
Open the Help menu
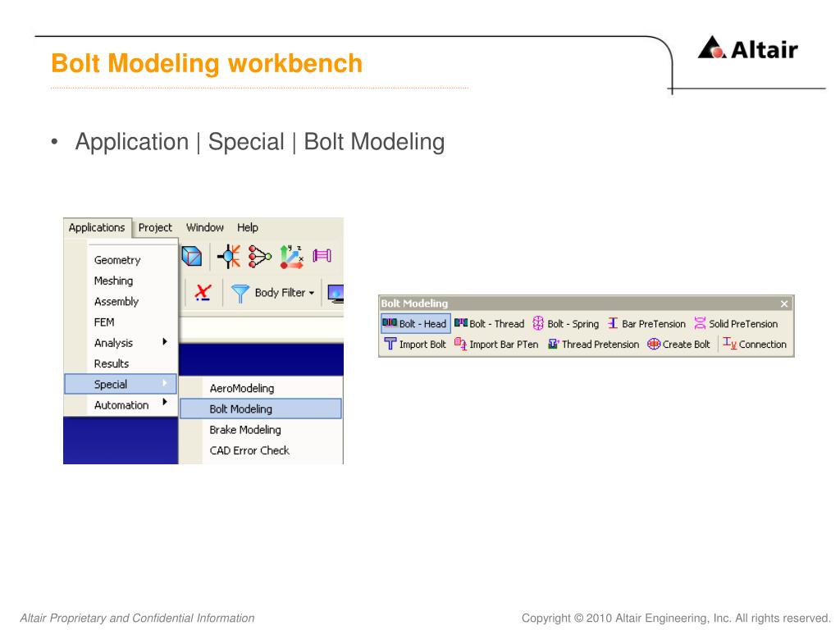coord(248,228)
